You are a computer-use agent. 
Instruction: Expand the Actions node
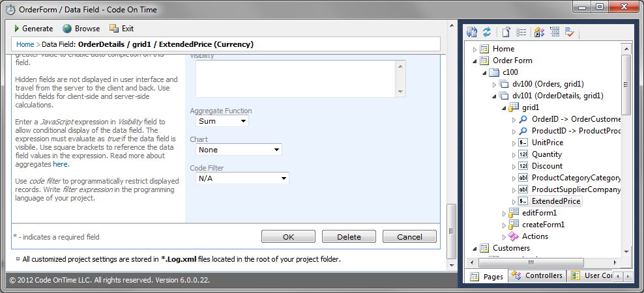pos(504,237)
